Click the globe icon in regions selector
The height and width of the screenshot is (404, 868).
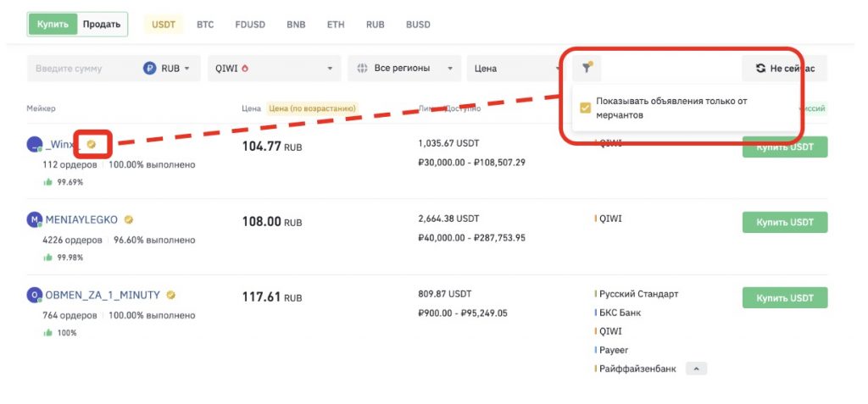(x=363, y=69)
